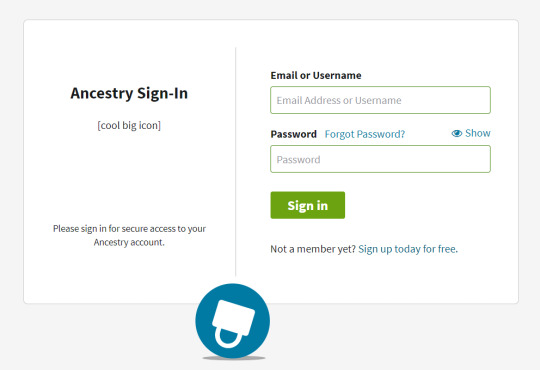This screenshot has width=540, height=370.
Task: Focus the Email Address or Username field
Action: pos(380,100)
